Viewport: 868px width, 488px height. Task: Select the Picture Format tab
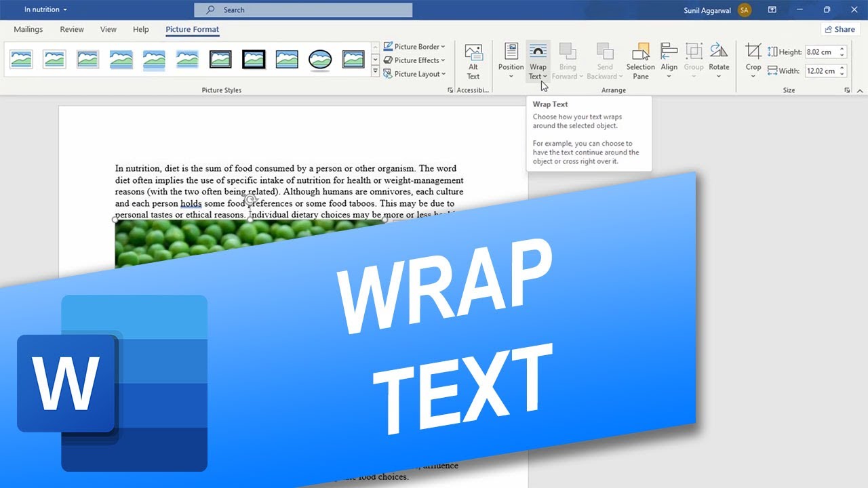pos(193,29)
